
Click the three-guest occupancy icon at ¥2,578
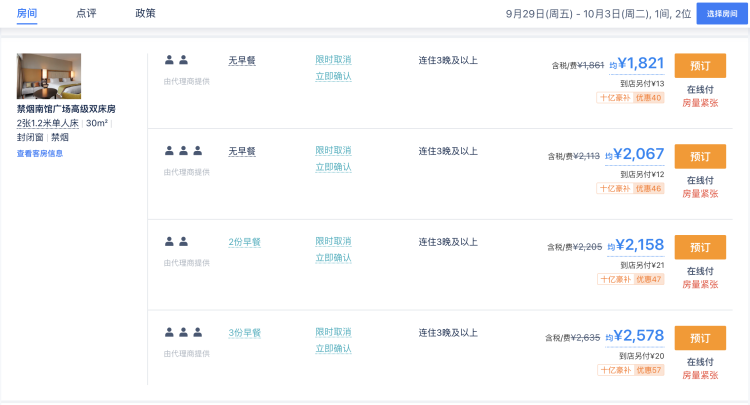(x=184, y=332)
